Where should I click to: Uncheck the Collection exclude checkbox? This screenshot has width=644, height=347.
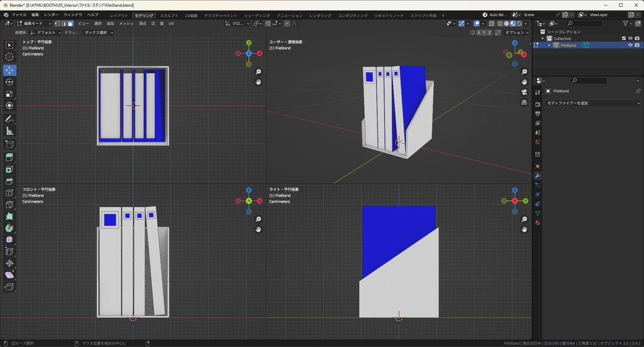coord(624,38)
